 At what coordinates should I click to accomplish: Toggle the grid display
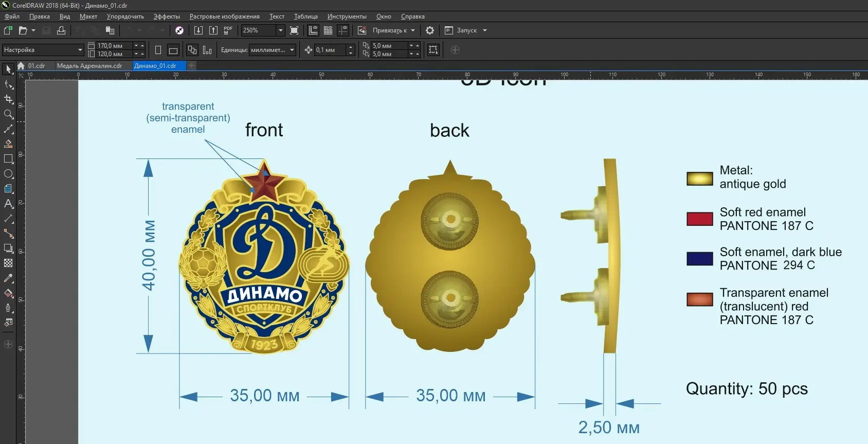[x=328, y=30]
